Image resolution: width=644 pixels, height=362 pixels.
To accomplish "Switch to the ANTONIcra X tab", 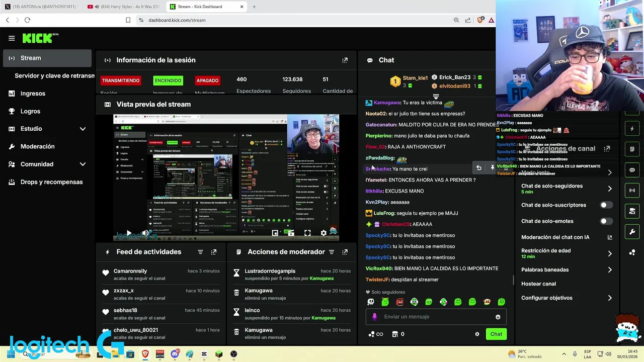I will pyautogui.click(x=41, y=7).
